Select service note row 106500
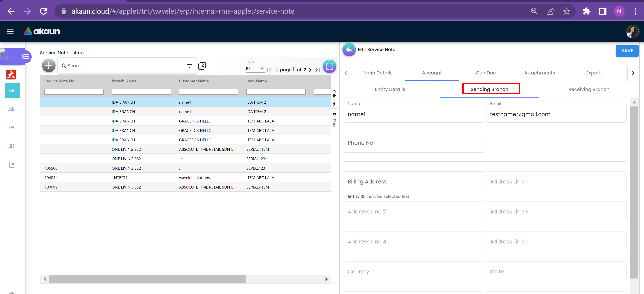 click(51, 168)
